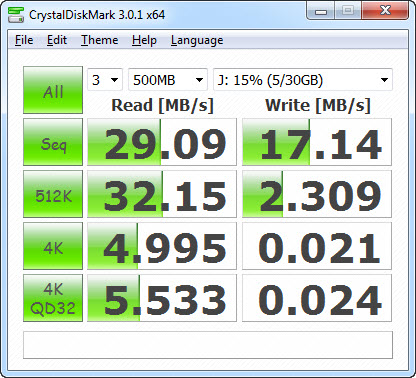Click the CrystalDiskMark title bar icon
Viewport: 416px width, 378px height.
point(16,14)
